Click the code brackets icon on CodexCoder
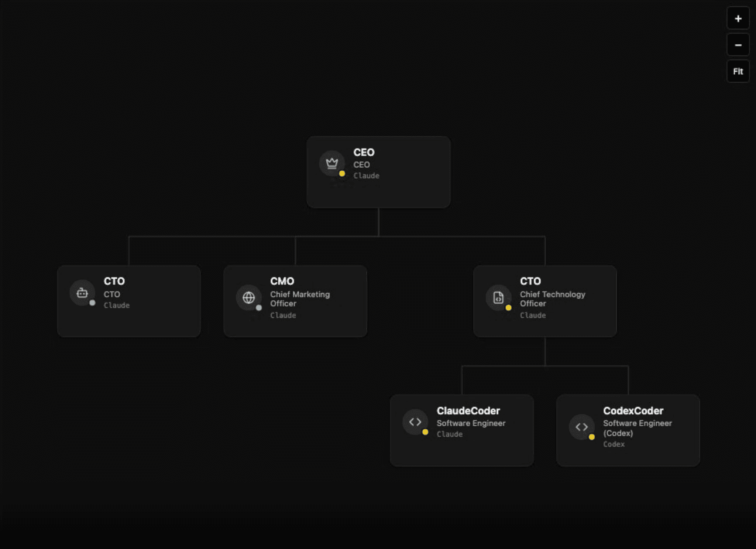Screen dimensions: 756x549 tap(582, 427)
